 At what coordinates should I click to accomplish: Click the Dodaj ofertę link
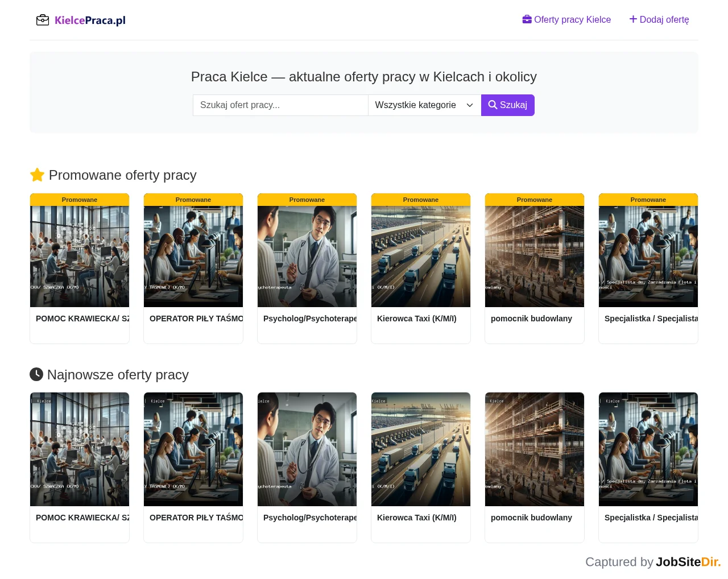(x=659, y=19)
